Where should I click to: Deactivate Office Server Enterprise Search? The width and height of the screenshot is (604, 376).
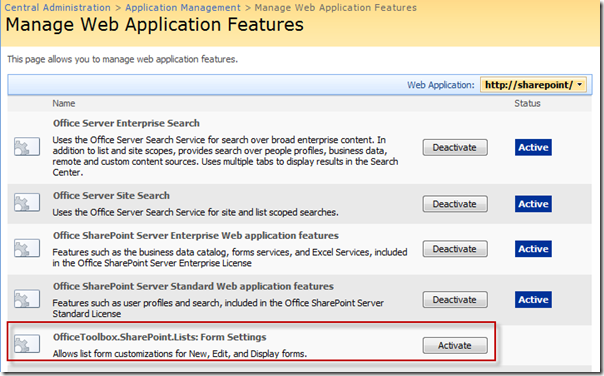pos(455,148)
